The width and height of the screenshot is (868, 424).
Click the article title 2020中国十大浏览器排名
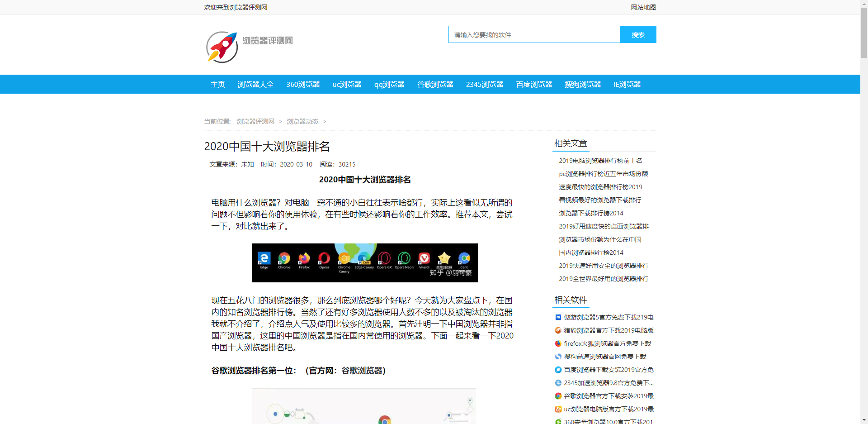[x=267, y=147]
